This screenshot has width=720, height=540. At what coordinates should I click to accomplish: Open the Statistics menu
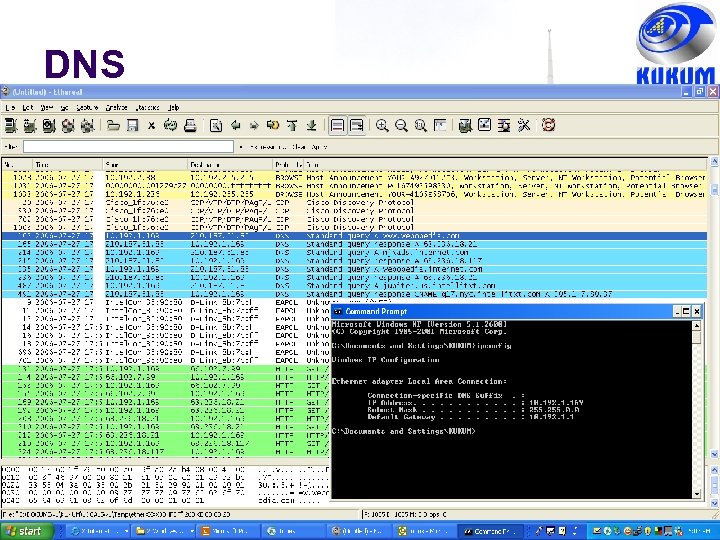pyautogui.click(x=148, y=107)
